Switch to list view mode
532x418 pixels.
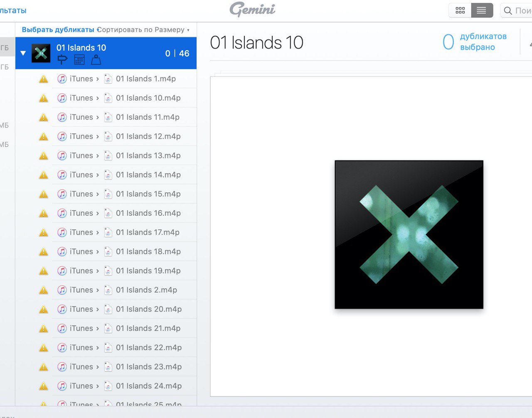pos(482,10)
